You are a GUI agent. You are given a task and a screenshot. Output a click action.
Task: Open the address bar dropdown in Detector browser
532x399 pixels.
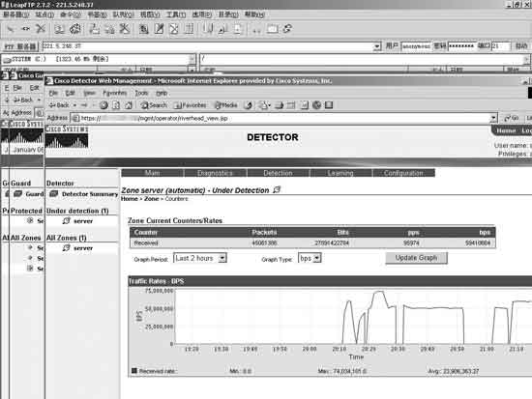pyautogui.click(x=493, y=118)
